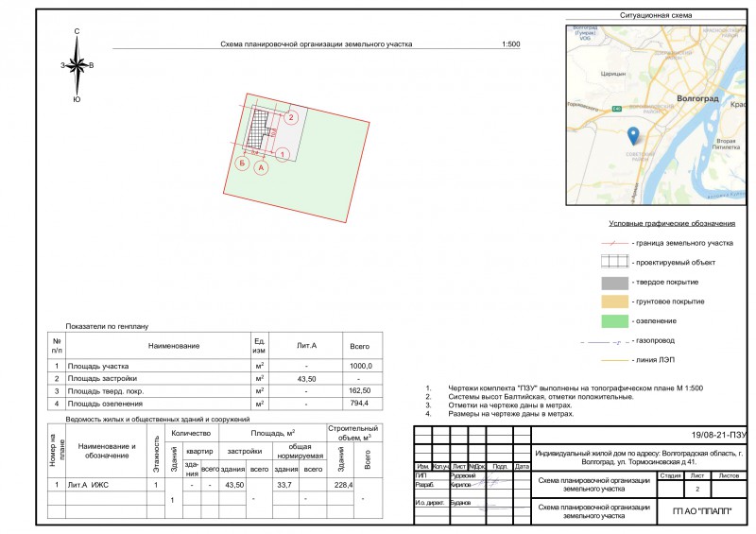Image resolution: width=756 pixels, height=534 pixels.
Task: Click the "Листов" title block cell
Action: coord(729,475)
